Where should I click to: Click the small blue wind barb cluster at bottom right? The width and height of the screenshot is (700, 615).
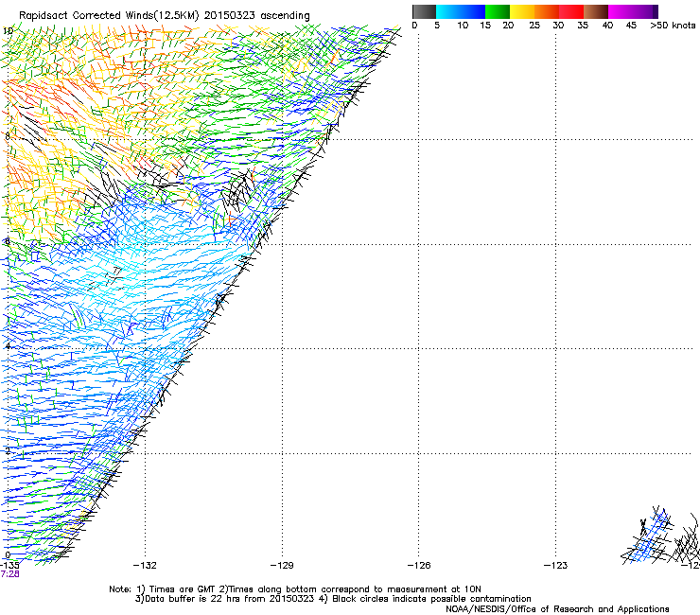coord(650,537)
